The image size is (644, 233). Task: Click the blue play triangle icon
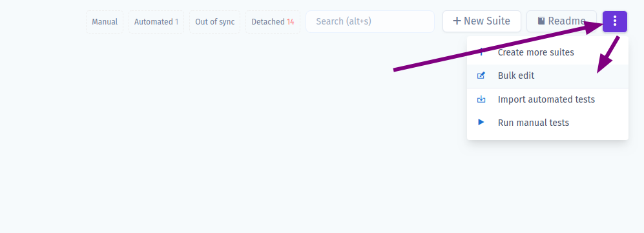click(x=481, y=122)
